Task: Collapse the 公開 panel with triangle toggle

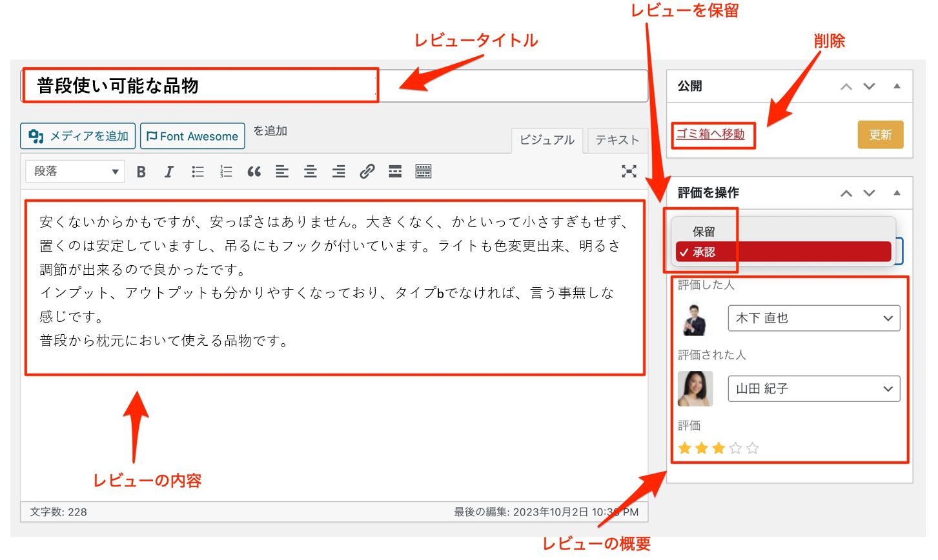Action: pos(897,86)
